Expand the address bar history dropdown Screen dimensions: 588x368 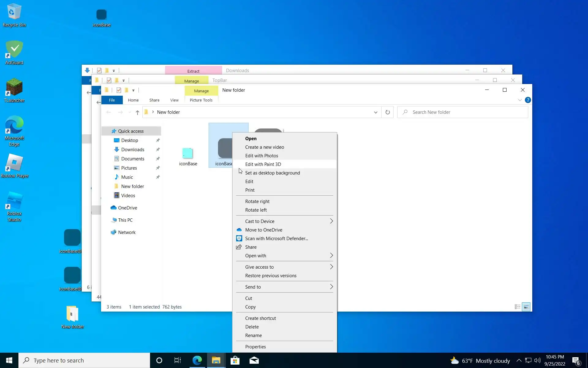(x=375, y=112)
